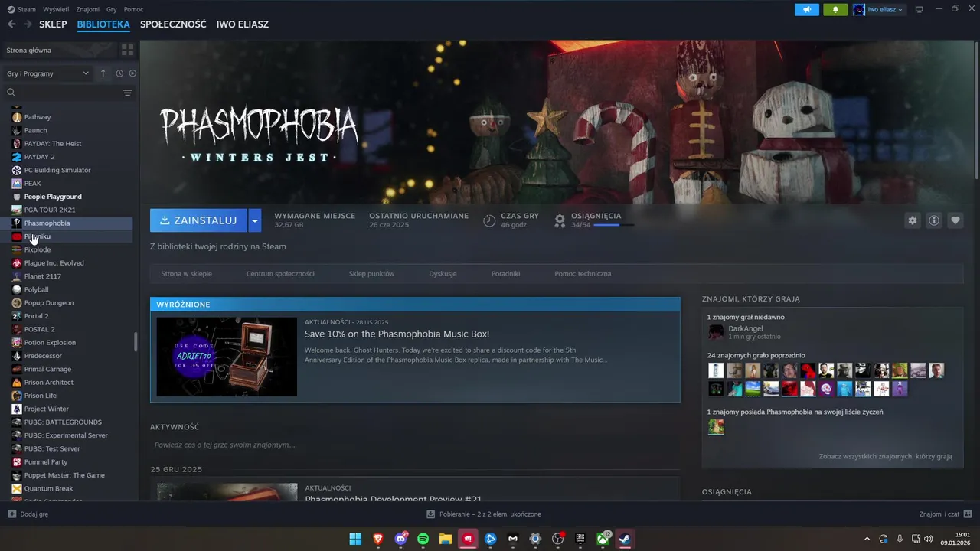Install Phasmophobia with the Zainstaluj button
The width and height of the screenshot is (980, 551).
click(x=198, y=220)
